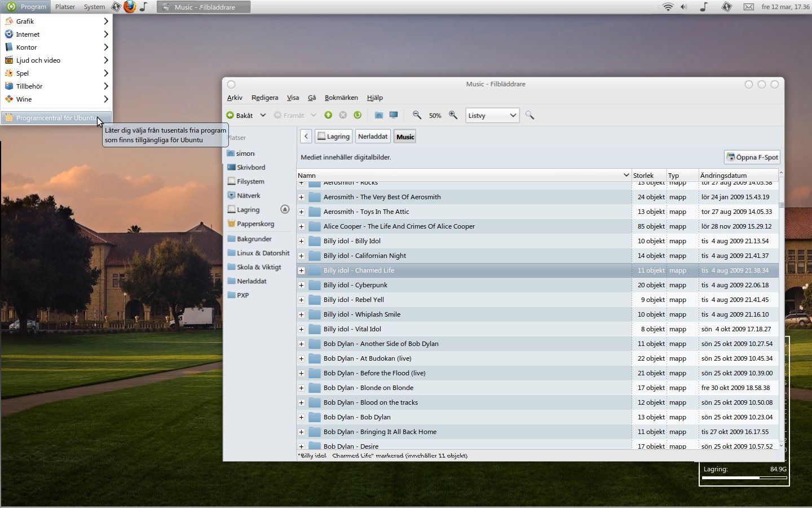Click the Öppna F-Spot button
The image size is (812, 508).
752,157
